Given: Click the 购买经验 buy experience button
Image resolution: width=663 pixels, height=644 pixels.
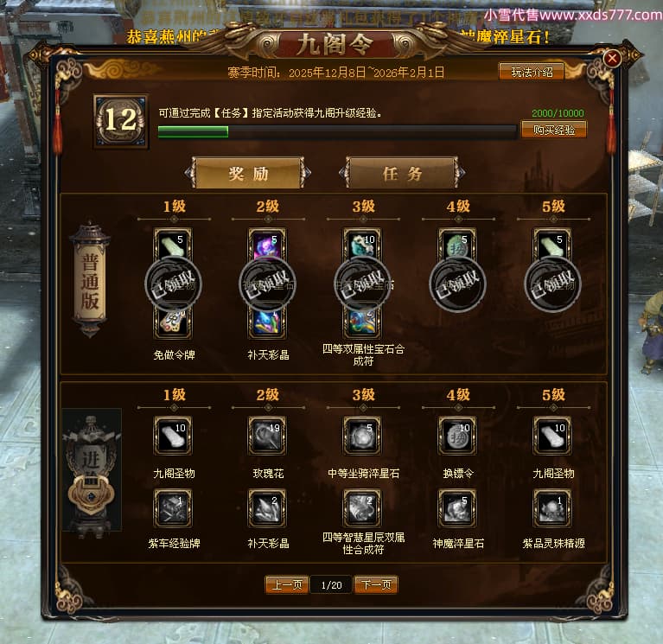Looking at the screenshot, I should tap(554, 130).
